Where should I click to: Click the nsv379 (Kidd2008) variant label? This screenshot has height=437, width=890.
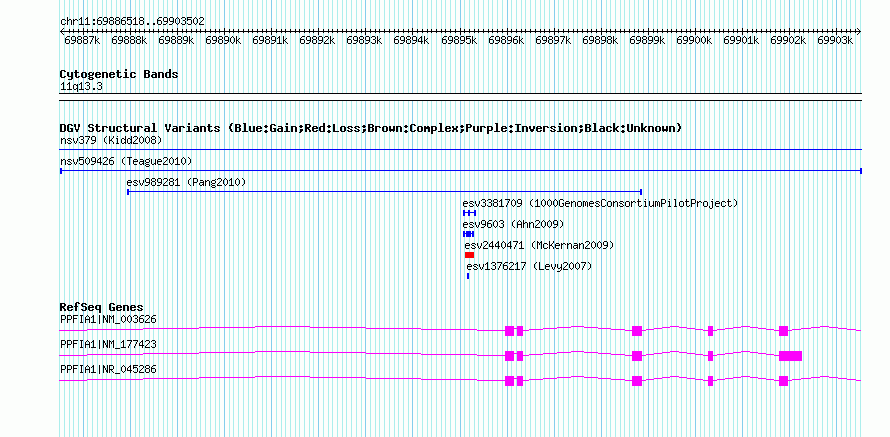pos(111,140)
